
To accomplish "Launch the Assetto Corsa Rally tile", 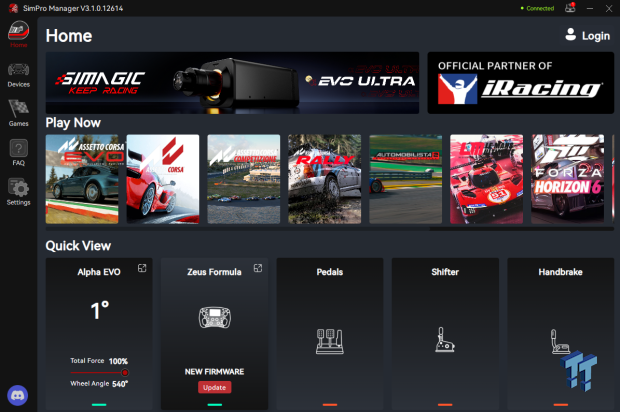I will 325,179.
